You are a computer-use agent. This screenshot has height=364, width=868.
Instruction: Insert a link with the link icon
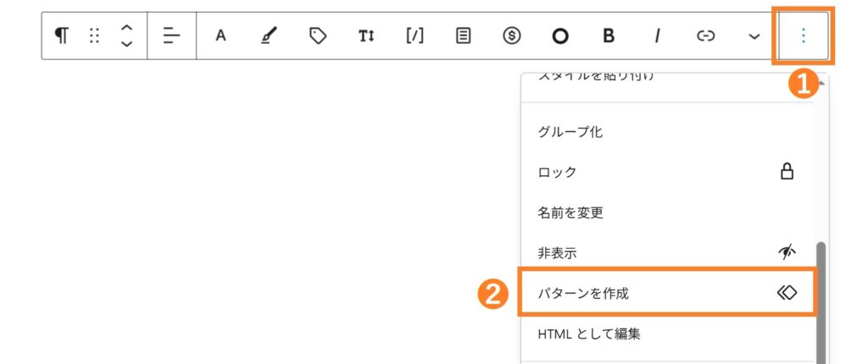[x=706, y=36]
